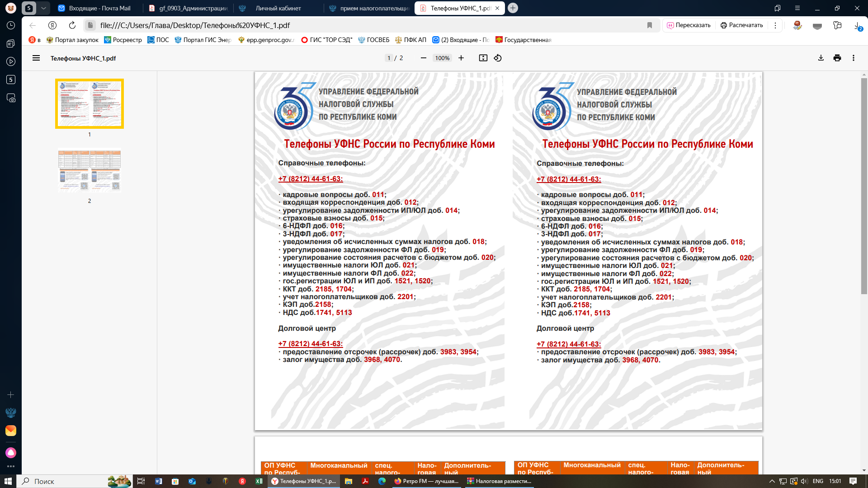Open ГОСВЕБ bookmark

tap(373, 40)
